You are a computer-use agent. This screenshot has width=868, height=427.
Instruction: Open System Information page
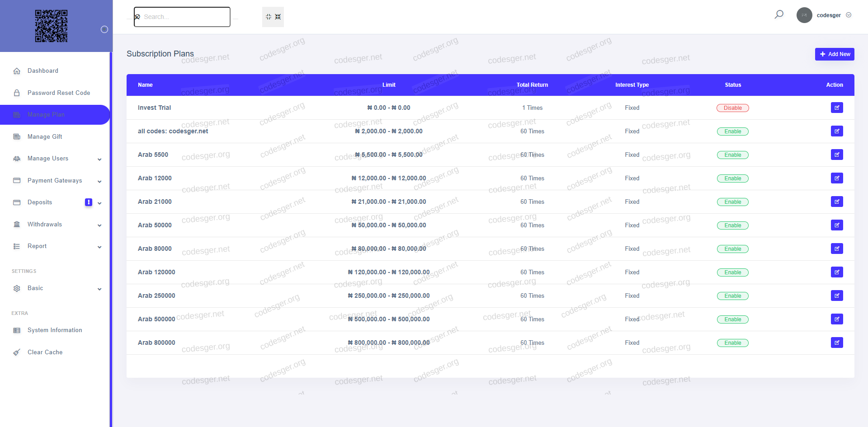click(x=55, y=330)
